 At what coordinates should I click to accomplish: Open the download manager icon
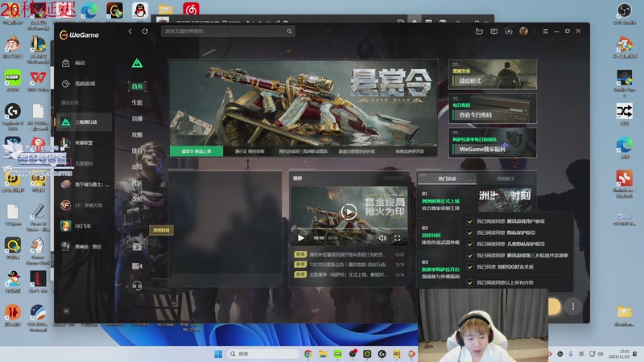pyautogui.click(x=509, y=31)
